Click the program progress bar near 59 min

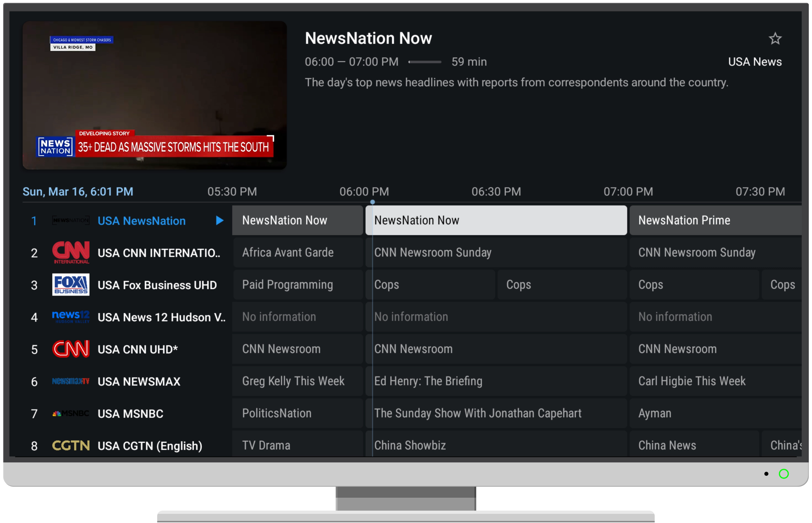tap(424, 62)
